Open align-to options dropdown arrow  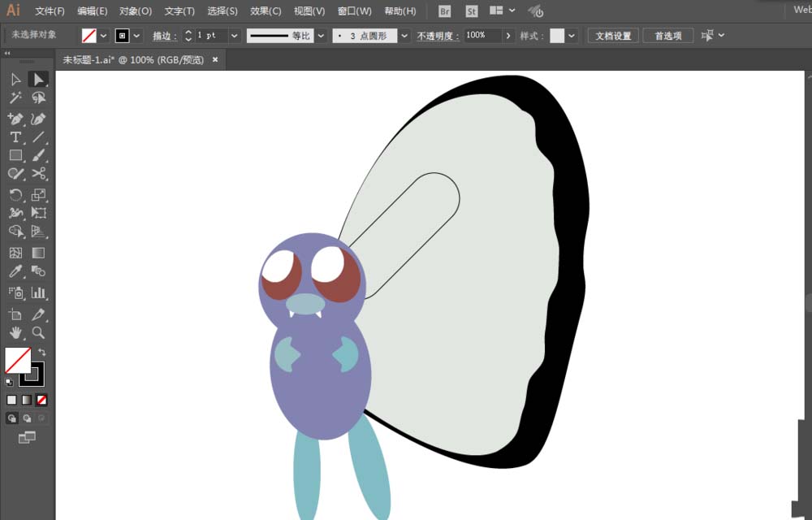pos(721,36)
